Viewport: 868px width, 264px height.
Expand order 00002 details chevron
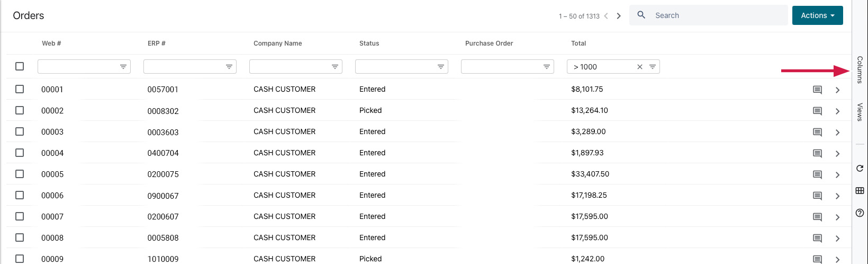pyautogui.click(x=837, y=111)
